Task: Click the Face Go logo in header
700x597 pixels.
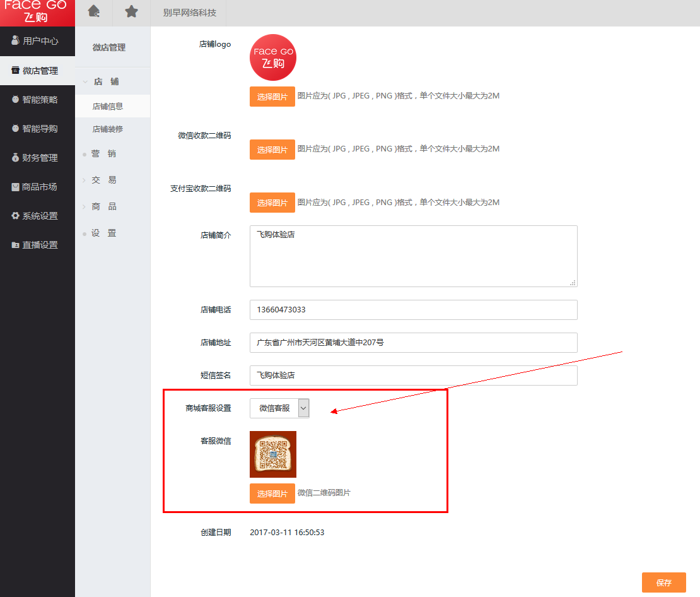Action: [37, 12]
